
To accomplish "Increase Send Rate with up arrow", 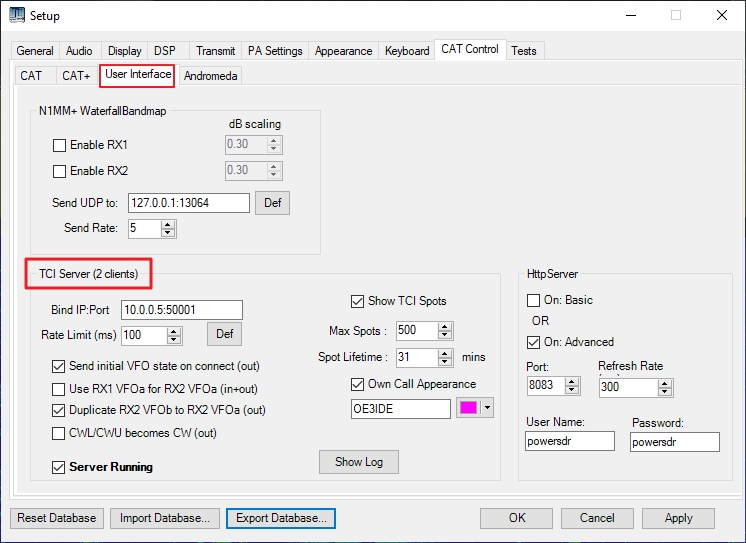I will (168, 224).
